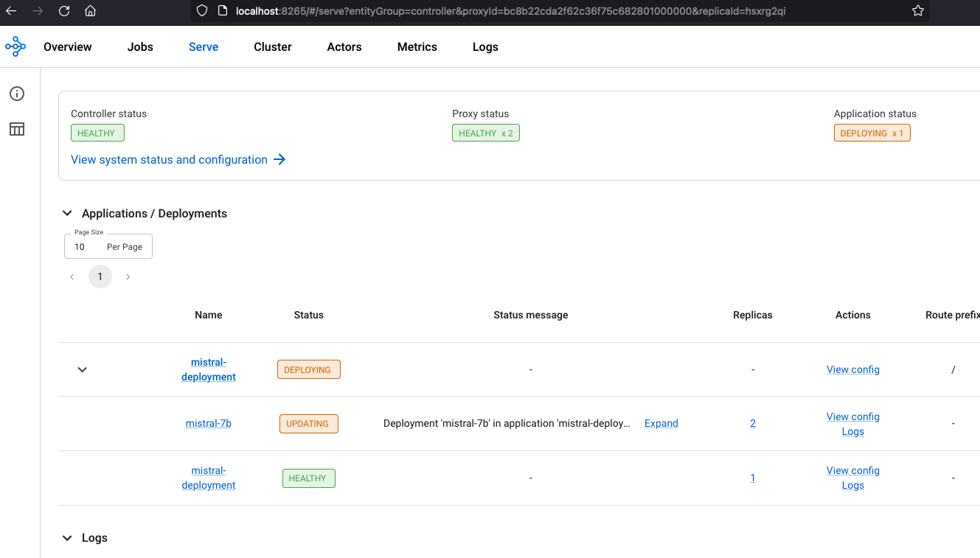View config for the mistral-7b deployment
This screenshot has width=980, height=558.
pyautogui.click(x=852, y=416)
